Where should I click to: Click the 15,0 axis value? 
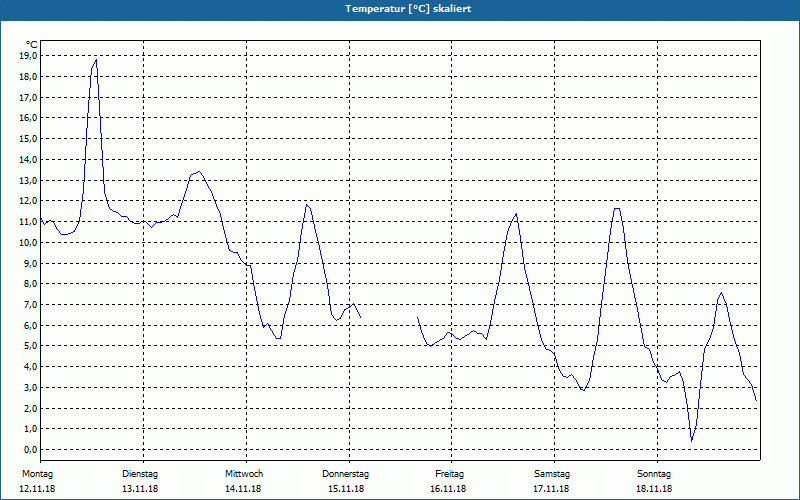[x=28, y=139]
